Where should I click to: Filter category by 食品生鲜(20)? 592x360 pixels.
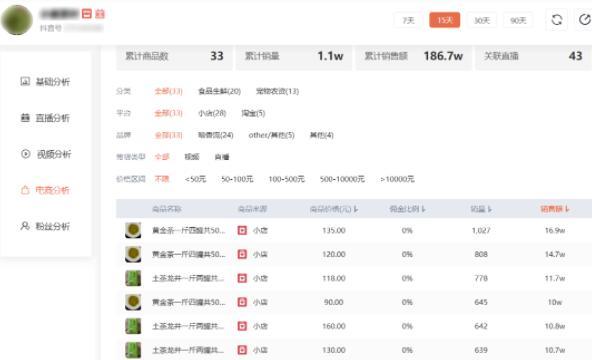point(219,91)
